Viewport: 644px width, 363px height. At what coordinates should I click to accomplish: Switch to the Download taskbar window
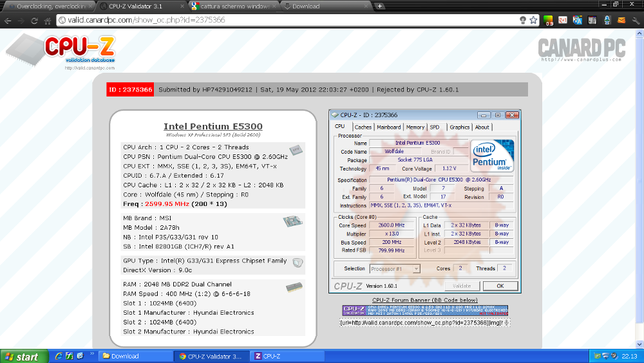point(135,357)
